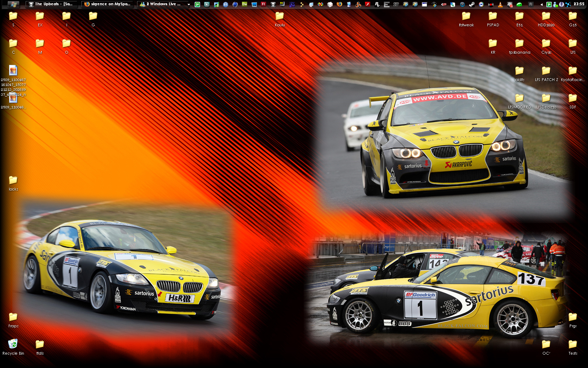The width and height of the screenshot is (588, 368).
Task: Open Mozilla Firefox from quick launch
Action: click(339, 4)
